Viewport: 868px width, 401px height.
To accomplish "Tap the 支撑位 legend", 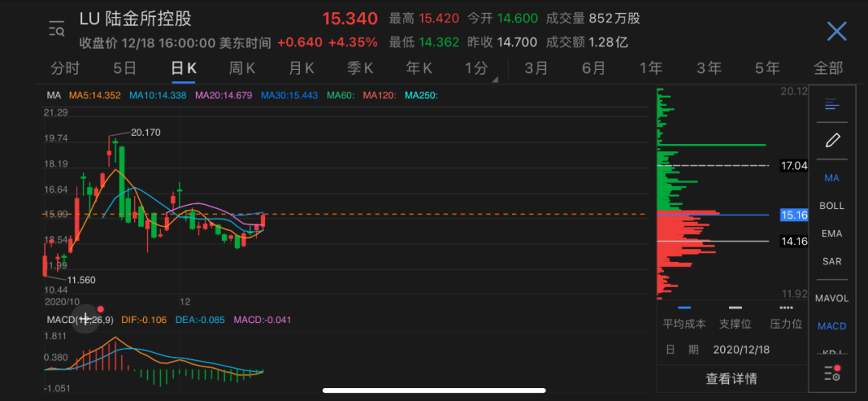I will [x=735, y=324].
